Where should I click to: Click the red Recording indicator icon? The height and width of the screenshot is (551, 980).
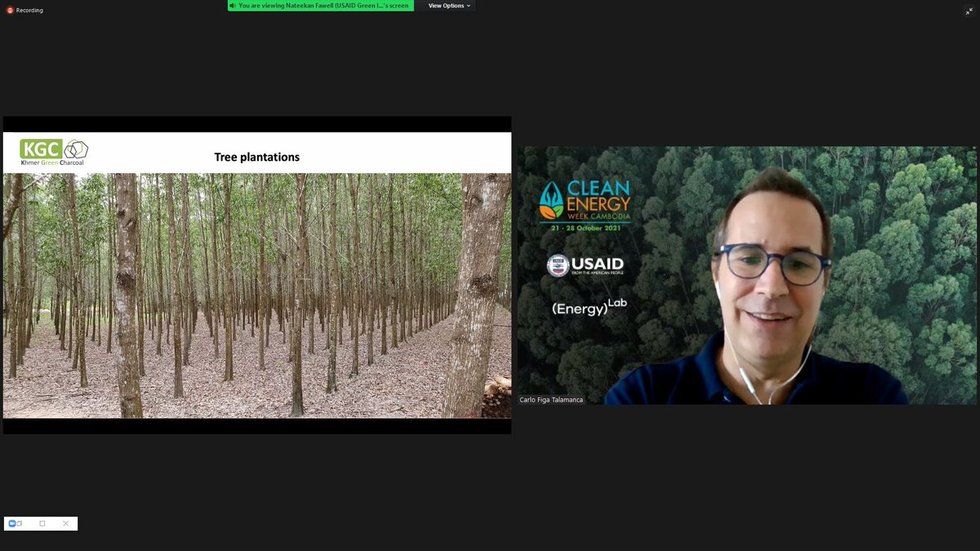(10, 11)
